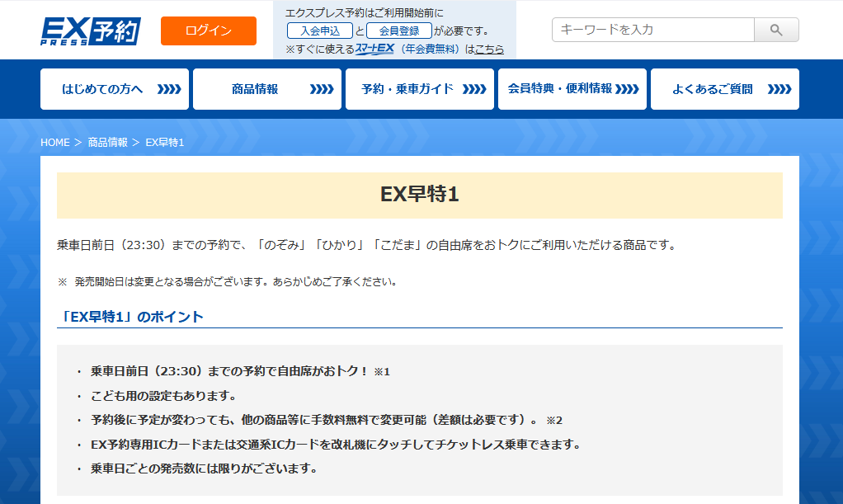Open the はじめての方へ menu

102,89
